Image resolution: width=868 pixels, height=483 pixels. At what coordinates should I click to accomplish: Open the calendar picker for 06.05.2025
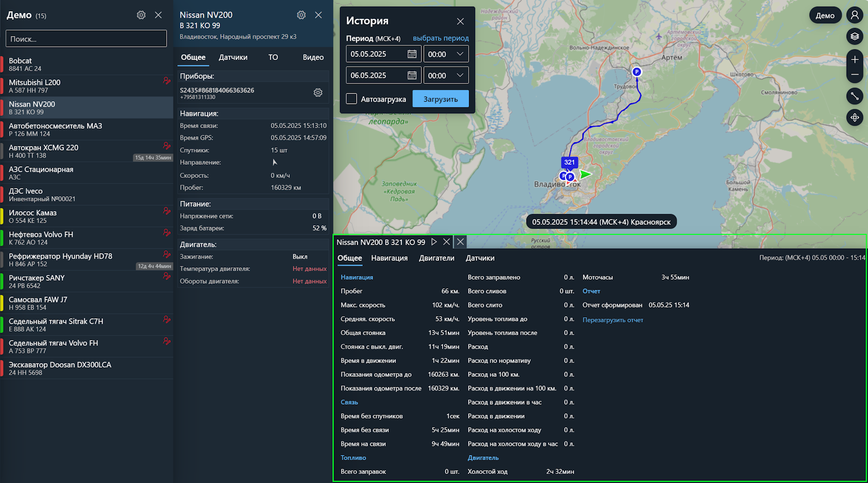(x=412, y=75)
